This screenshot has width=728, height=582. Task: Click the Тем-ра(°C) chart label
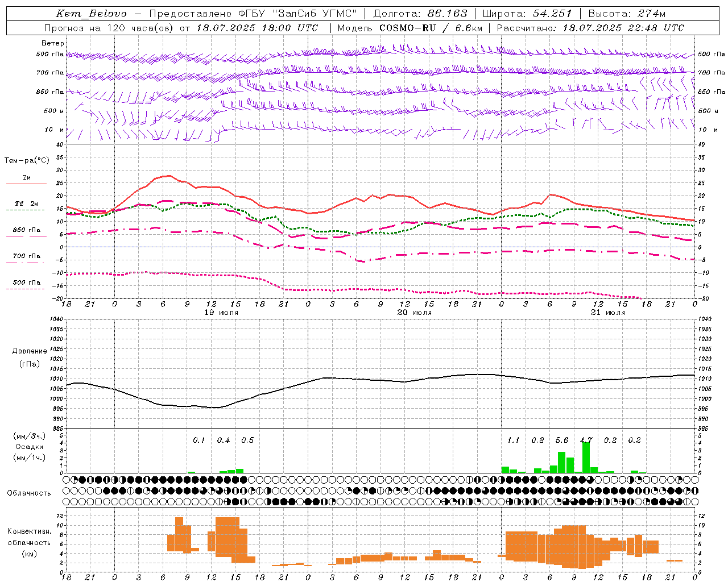point(27,161)
